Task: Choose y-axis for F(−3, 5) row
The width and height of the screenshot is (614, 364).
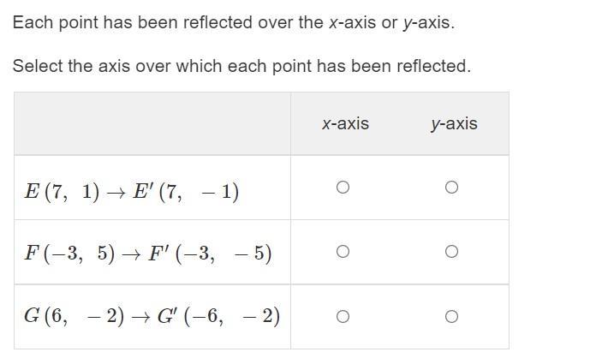Action: pyautogui.click(x=451, y=251)
